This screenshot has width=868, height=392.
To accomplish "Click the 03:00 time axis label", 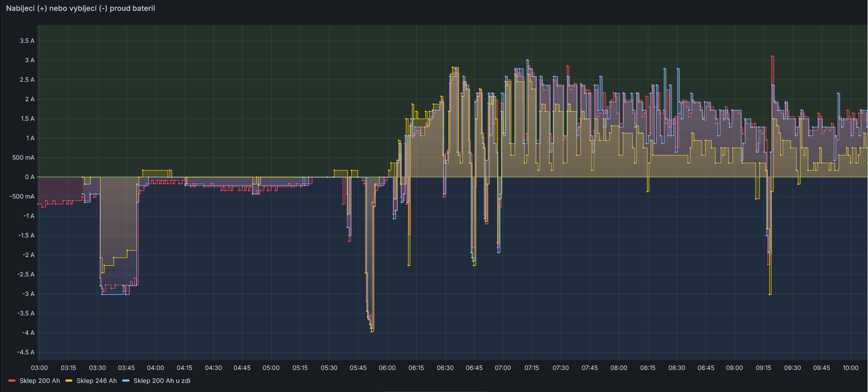I will [39, 368].
